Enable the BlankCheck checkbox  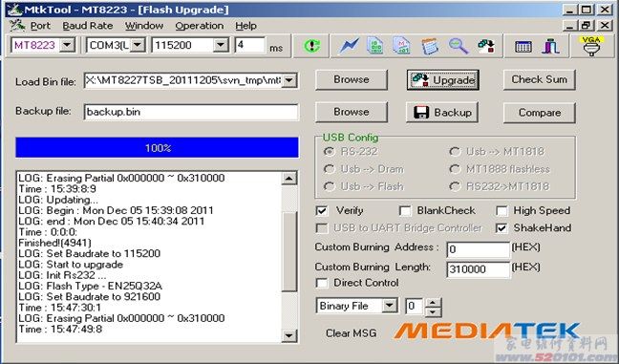405,211
